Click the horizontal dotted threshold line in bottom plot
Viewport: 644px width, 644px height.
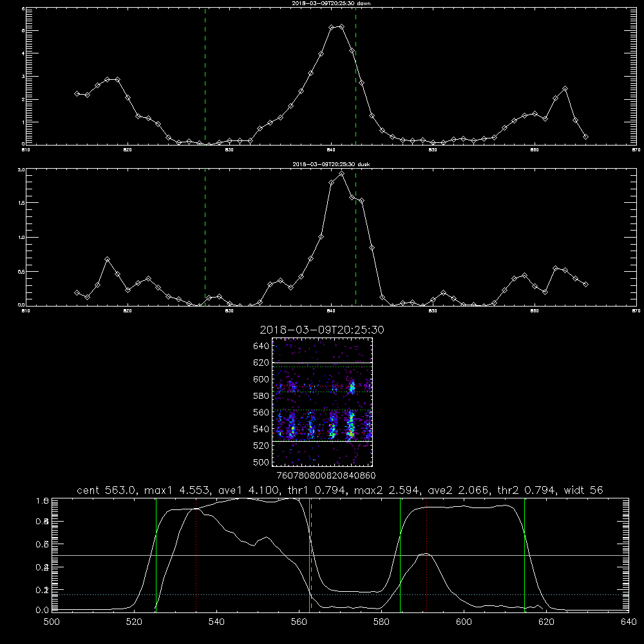point(340,594)
